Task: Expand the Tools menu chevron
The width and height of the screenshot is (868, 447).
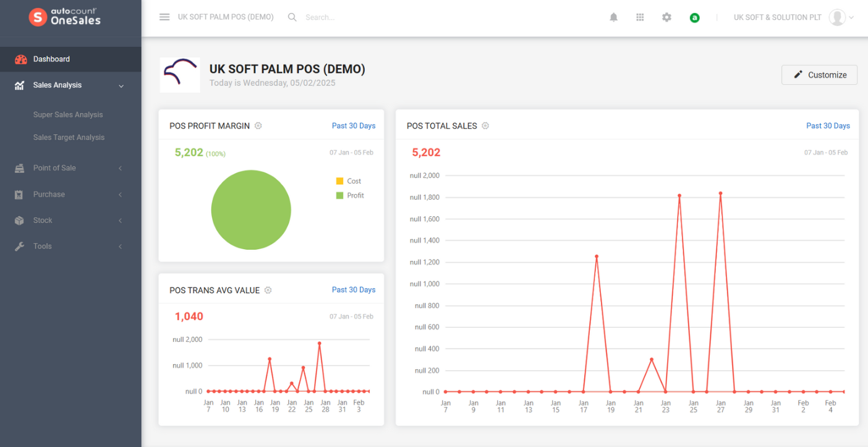Action: 121,247
